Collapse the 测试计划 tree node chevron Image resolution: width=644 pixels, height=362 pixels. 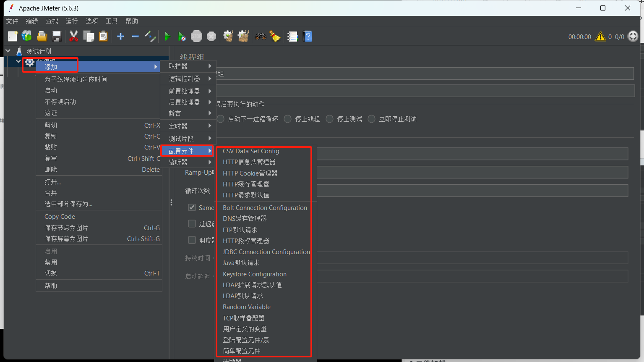click(8, 51)
